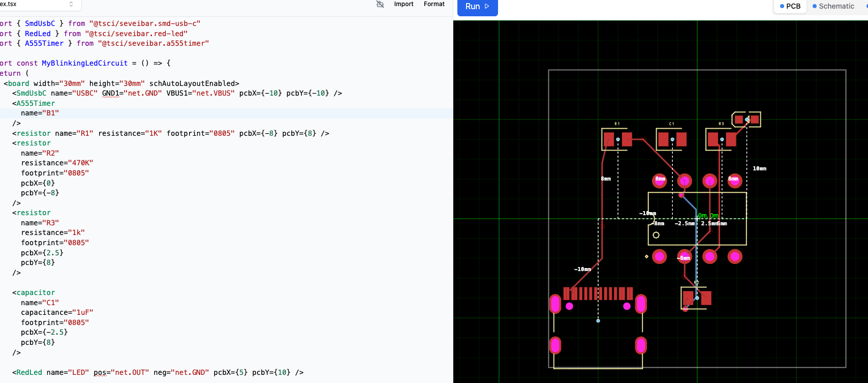Viewport: 868px width, 383px height.
Task: Click the USB-C top-left mounting slot pad
Action: (555, 304)
